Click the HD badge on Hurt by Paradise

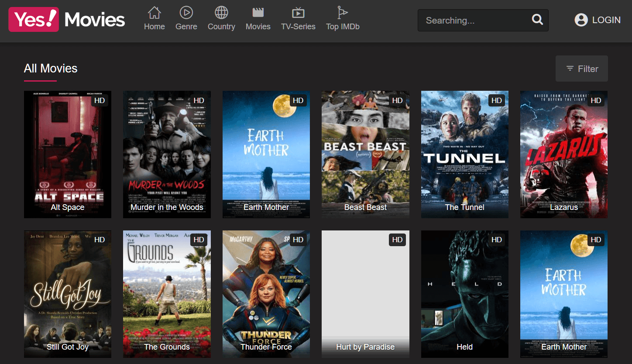coord(397,240)
